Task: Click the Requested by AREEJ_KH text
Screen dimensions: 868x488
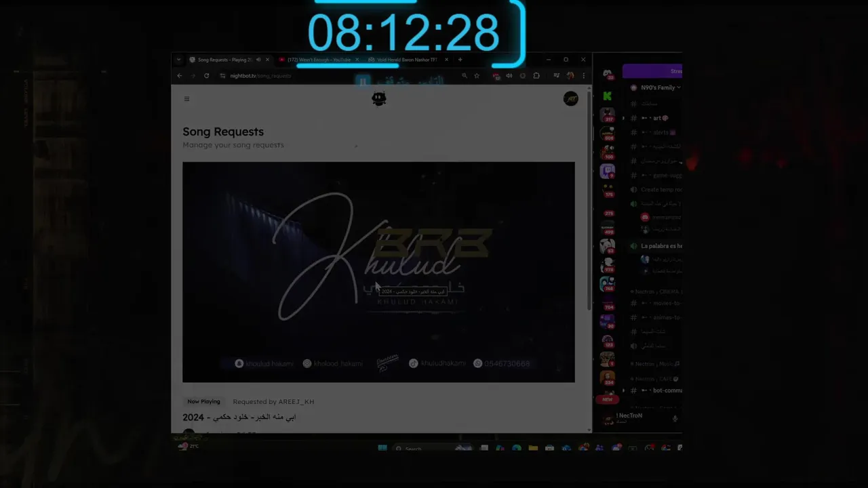Action: pos(273,401)
